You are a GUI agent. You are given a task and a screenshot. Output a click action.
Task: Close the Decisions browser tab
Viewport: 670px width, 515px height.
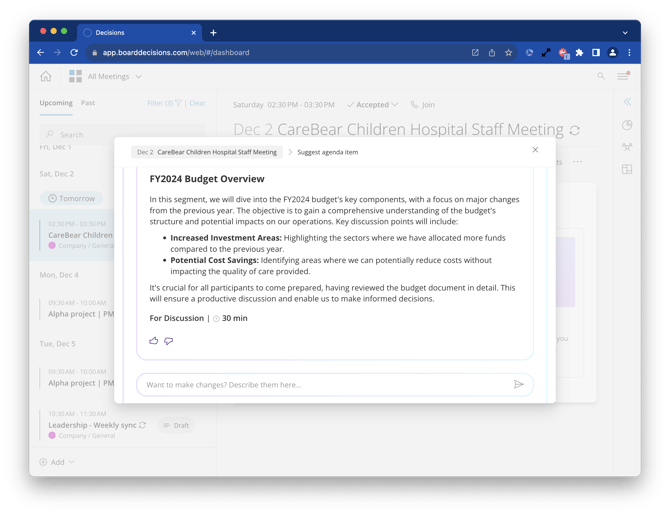[x=194, y=32]
